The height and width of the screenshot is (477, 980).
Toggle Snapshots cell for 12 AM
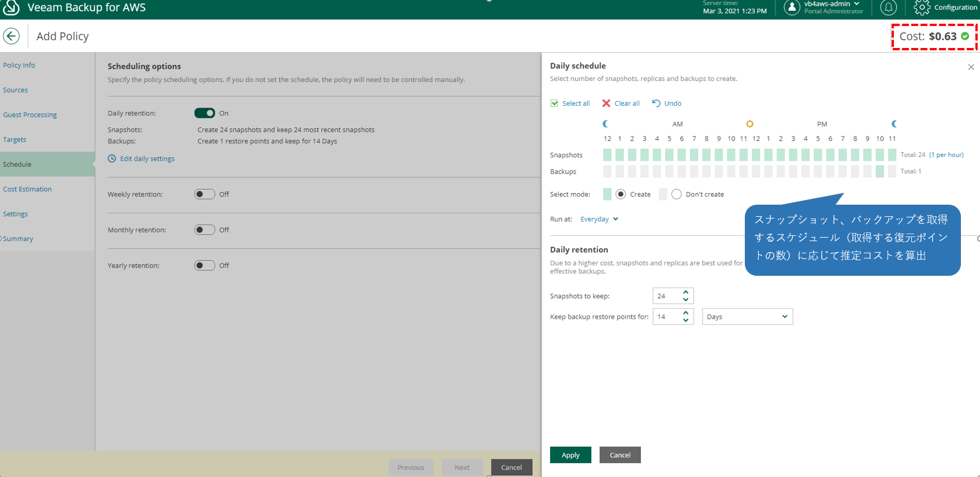pos(607,154)
